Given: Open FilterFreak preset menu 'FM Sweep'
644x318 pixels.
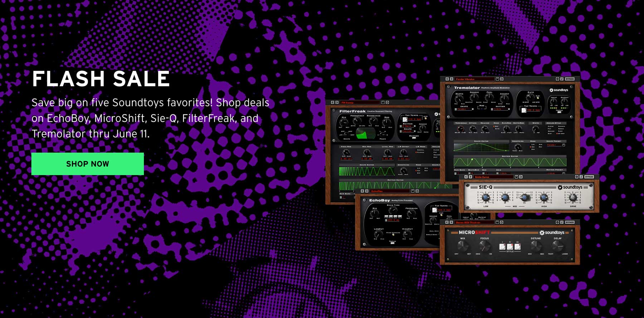Looking at the screenshot, I should [x=360, y=103].
